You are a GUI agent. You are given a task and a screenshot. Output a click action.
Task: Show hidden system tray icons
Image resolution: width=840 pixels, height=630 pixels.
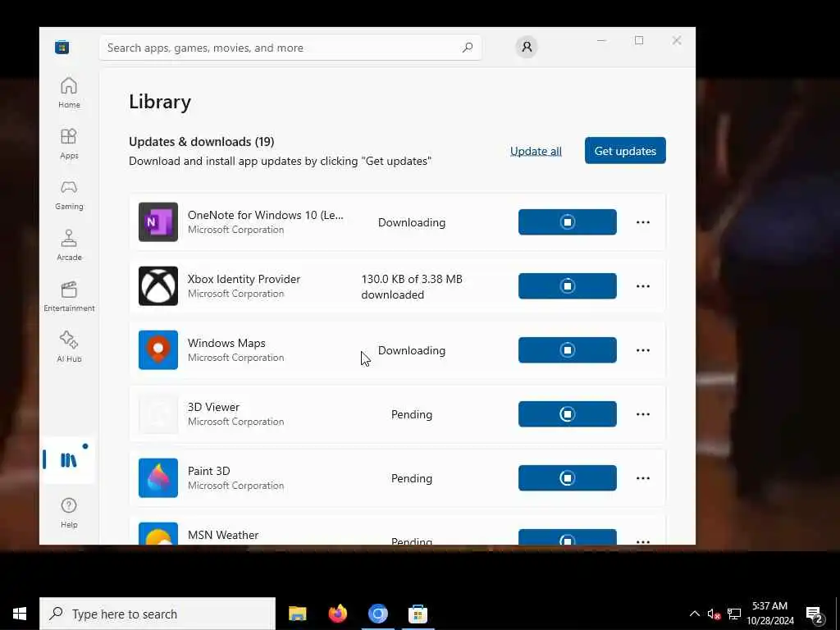click(x=694, y=614)
